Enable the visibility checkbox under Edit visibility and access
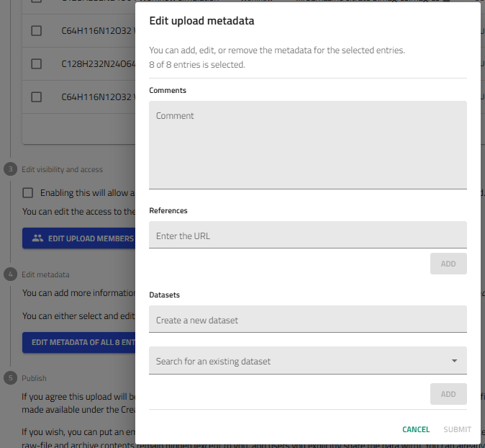This screenshot has width=485, height=448. 28,193
